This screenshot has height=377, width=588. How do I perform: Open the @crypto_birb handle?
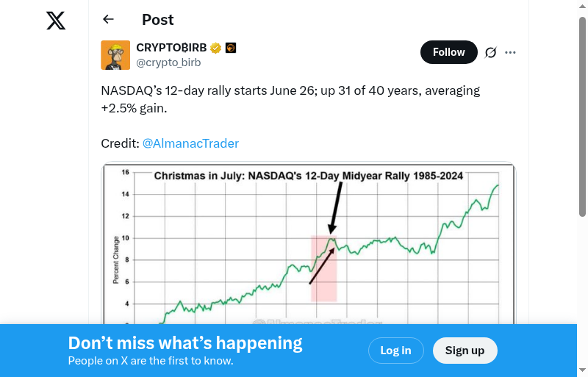168,62
